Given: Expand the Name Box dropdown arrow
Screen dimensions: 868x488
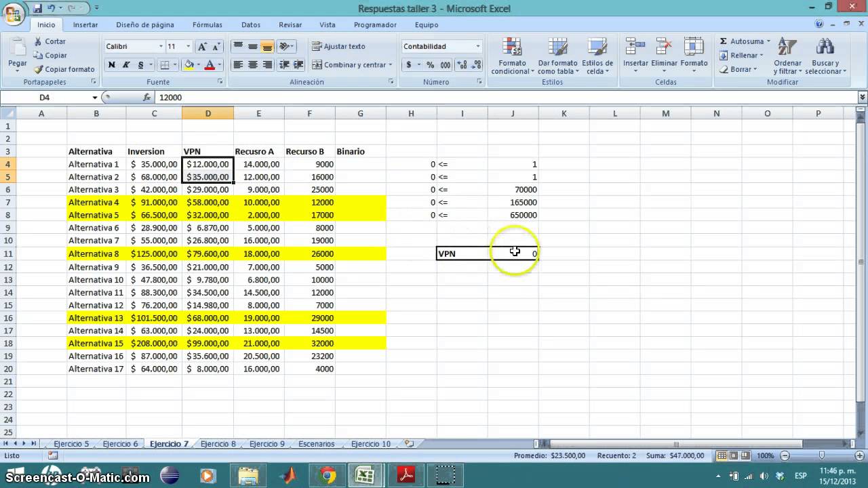Looking at the screenshot, I should pyautogui.click(x=95, y=98).
